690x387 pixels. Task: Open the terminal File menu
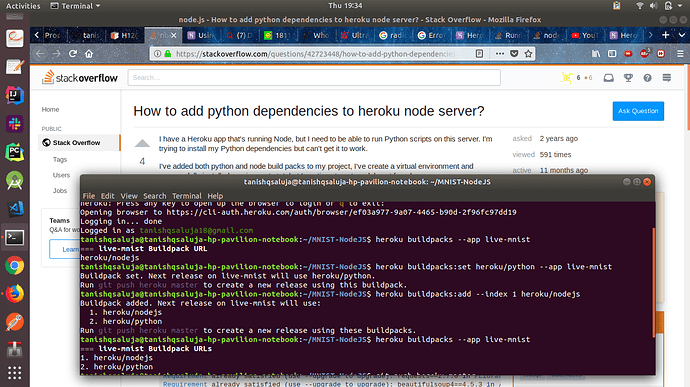[x=88, y=196]
